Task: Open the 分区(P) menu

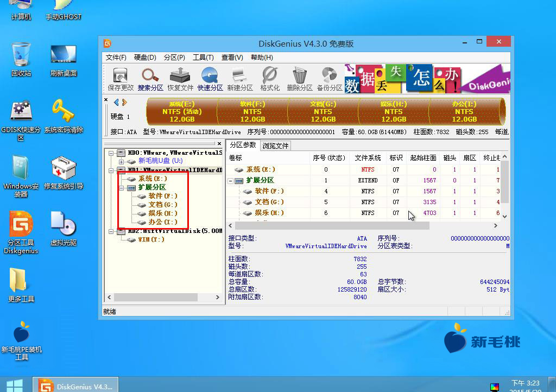Action: point(174,58)
